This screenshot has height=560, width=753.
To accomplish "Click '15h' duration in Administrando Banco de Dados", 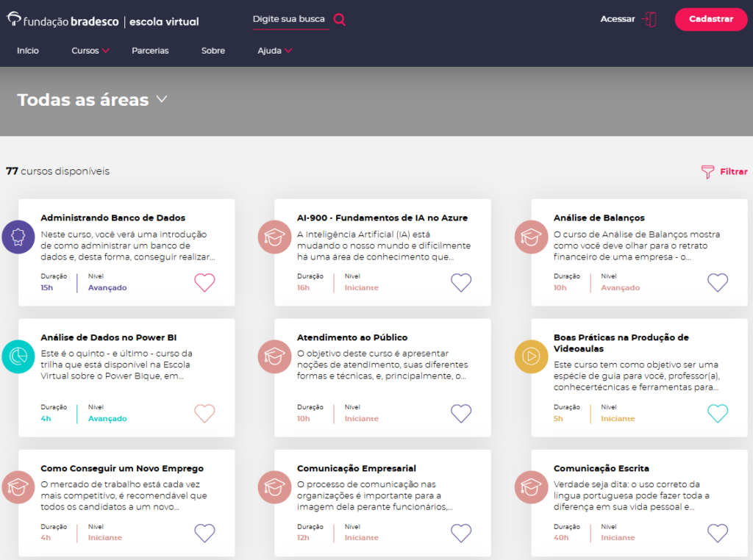I will point(46,287).
